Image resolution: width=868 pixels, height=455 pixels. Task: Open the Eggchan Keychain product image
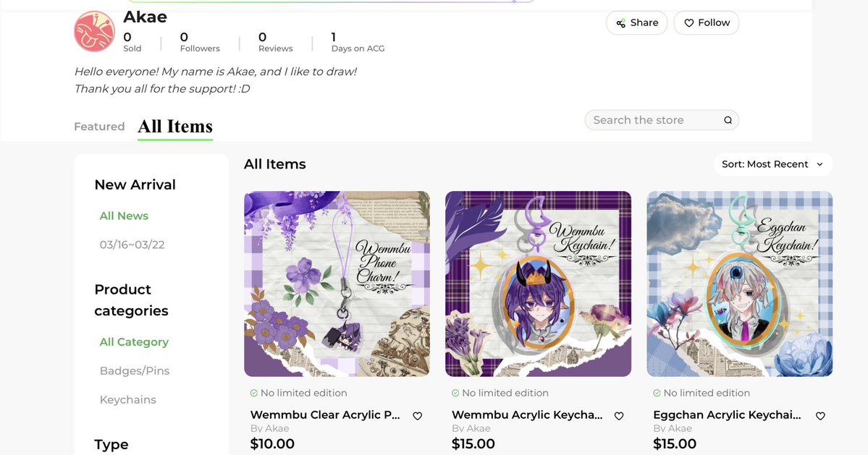click(x=740, y=284)
